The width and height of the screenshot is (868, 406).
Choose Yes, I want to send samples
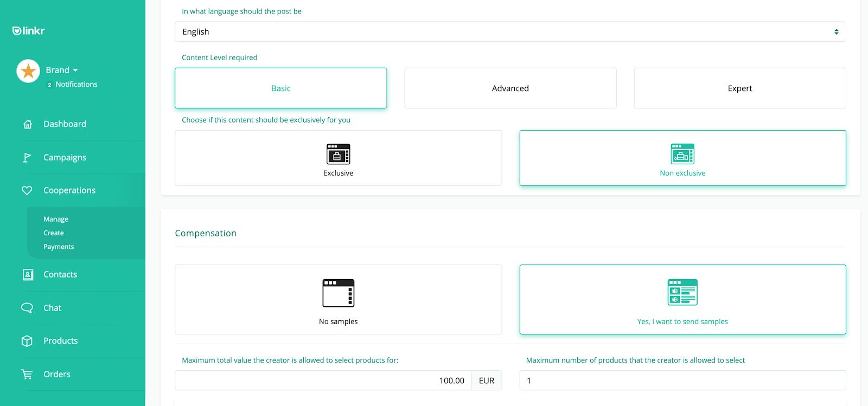point(682,299)
